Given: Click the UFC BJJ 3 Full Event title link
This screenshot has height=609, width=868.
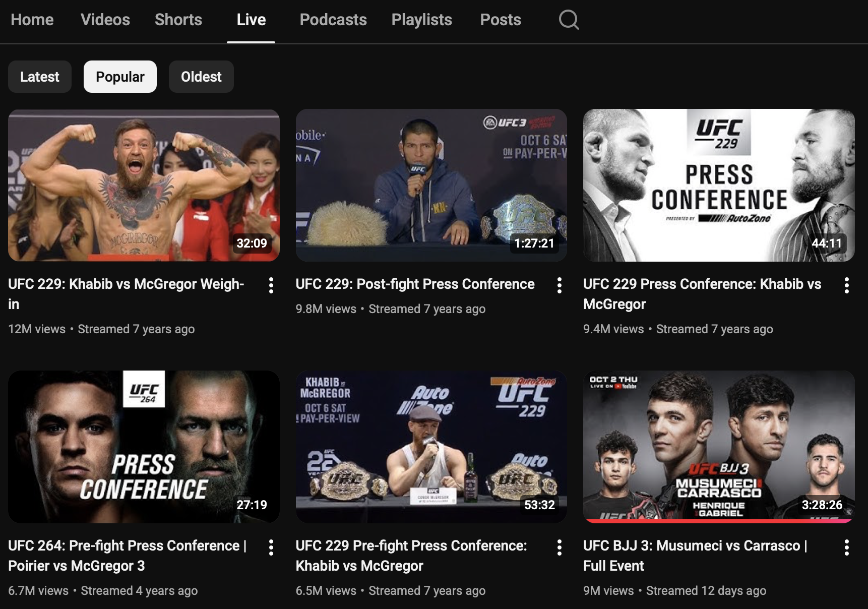Looking at the screenshot, I should click(695, 555).
